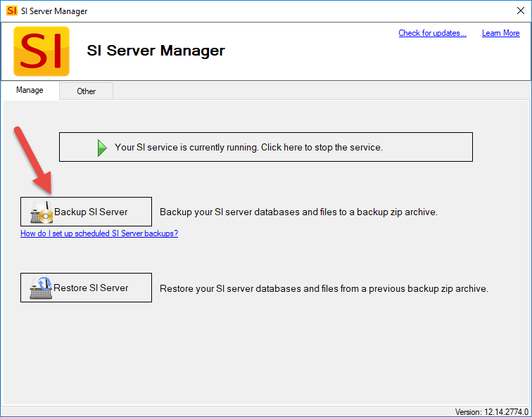Screen dimensions: 532x417
Task: Click the backup drive disc icon
Action: coord(42,212)
